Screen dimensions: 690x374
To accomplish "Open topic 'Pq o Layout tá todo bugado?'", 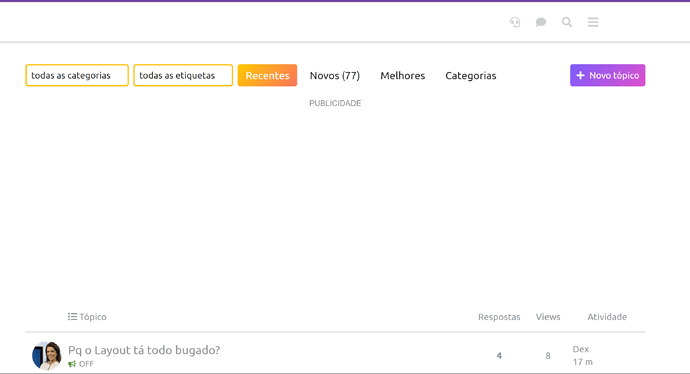I will pos(144,350).
